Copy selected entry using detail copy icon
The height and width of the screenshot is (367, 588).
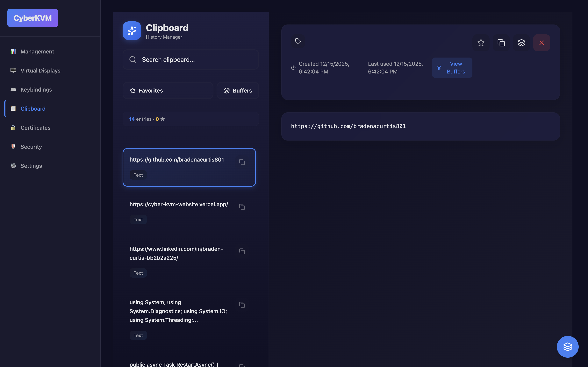[501, 43]
